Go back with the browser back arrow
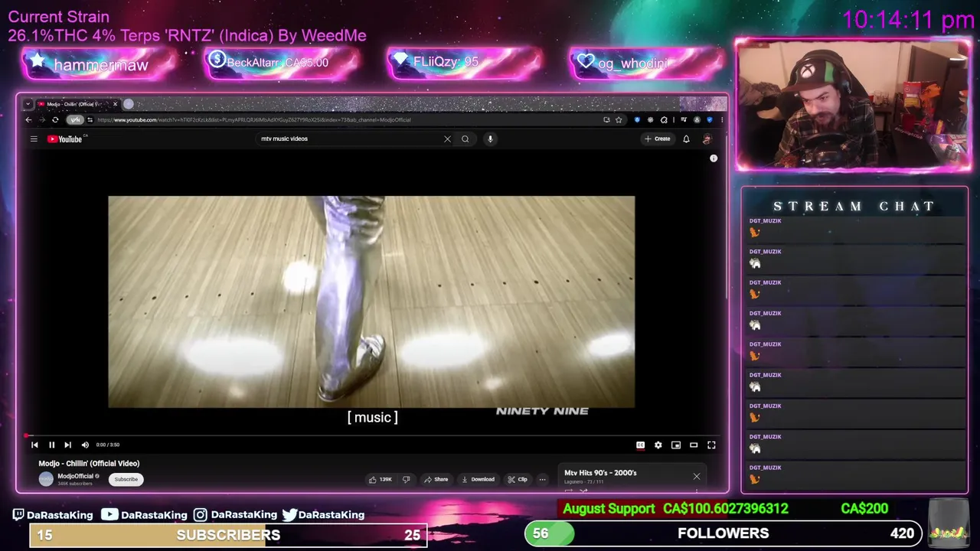The width and height of the screenshot is (980, 551). (x=28, y=119)
